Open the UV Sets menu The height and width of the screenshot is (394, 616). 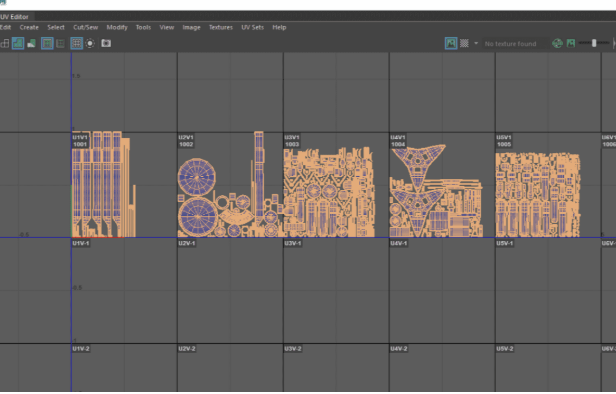point(253,27)
